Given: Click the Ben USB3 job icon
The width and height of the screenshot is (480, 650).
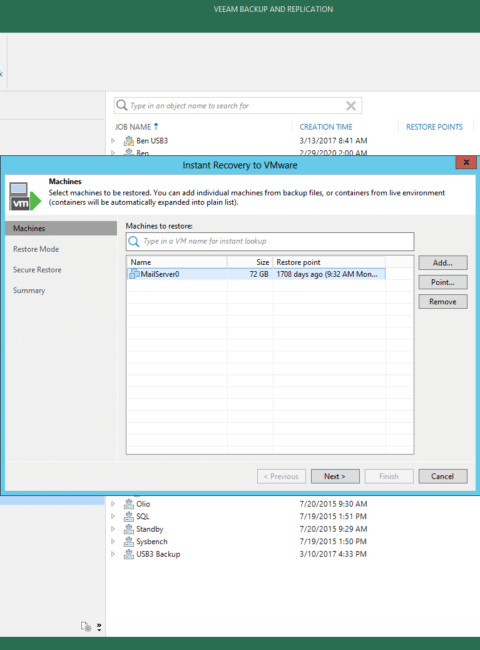Looking at the screenshot, I should [128, 141].
